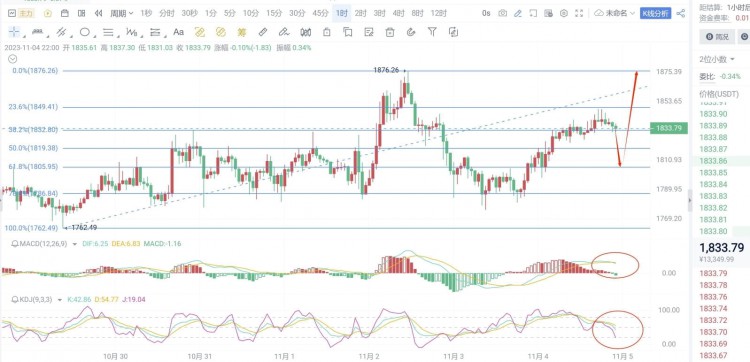Click the sync drawings icon
This screenshot has height=362, width=750.
(453, 32)
